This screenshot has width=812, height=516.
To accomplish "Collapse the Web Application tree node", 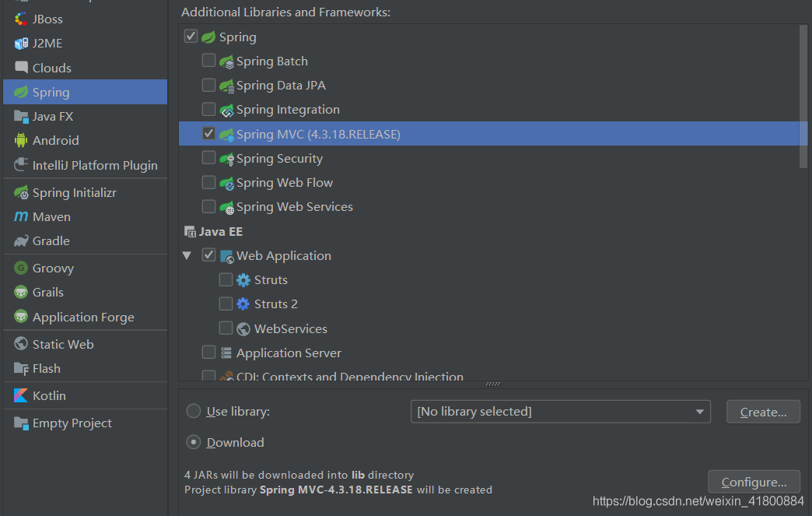I will (187, 254).
